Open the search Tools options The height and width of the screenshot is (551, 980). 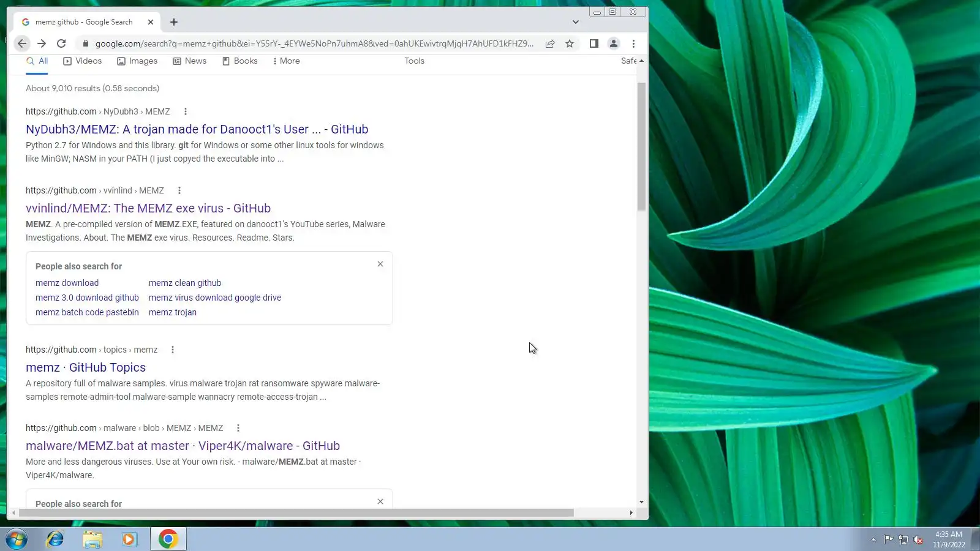[x=414, y=61]
